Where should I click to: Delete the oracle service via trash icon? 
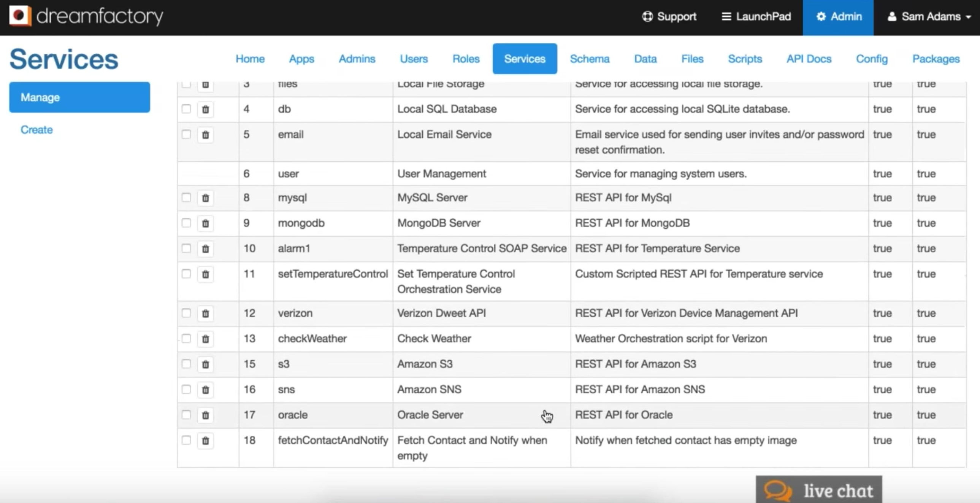point(205,415)
